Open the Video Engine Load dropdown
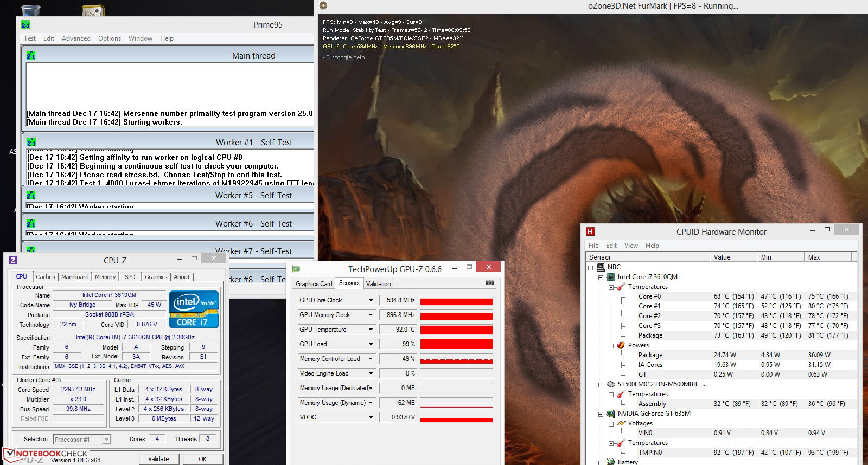Screen dimensions: 868x465 click(371, 373)
